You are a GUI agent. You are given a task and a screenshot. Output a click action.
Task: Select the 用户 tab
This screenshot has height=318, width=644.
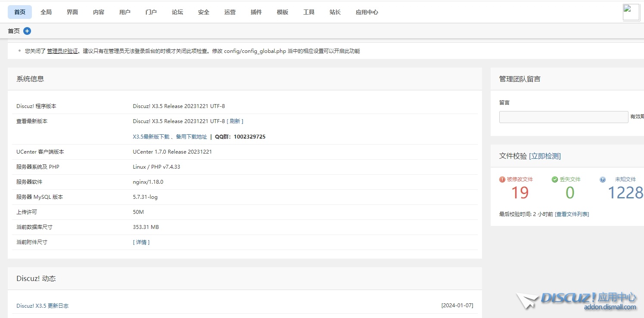point(124,12)
